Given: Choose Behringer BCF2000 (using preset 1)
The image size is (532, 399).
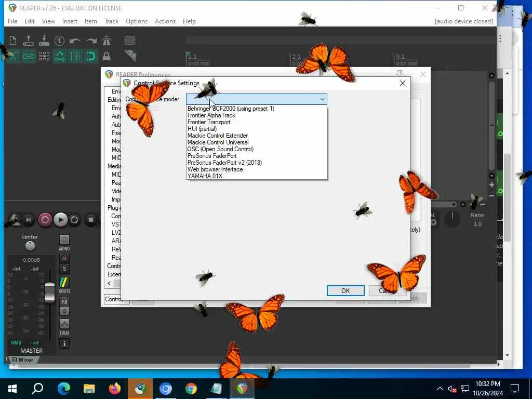Looking at the screenshot, I should pyautogui.click(x=257, y=109).
